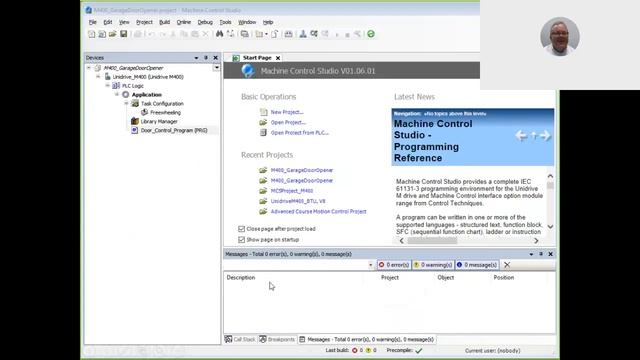Open the Devices panel options dropdown arrow

(196, 58)
